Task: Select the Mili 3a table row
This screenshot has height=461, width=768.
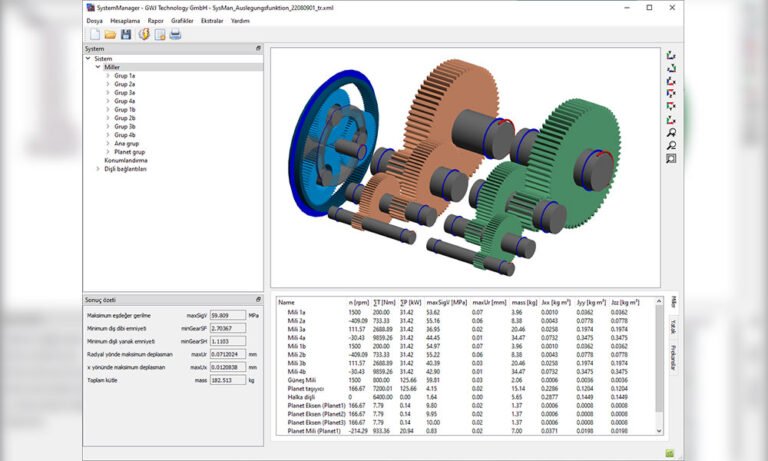Action: (x=465, y=329)
